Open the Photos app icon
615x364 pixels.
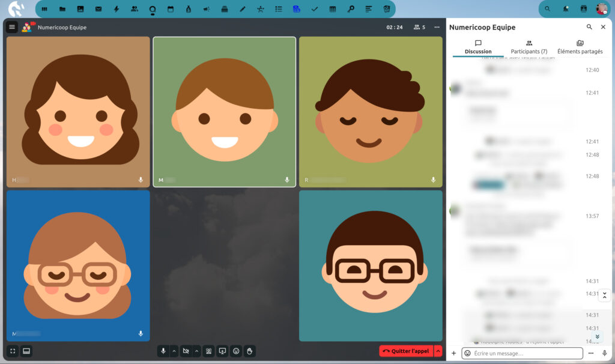click(x=80, y=9)
